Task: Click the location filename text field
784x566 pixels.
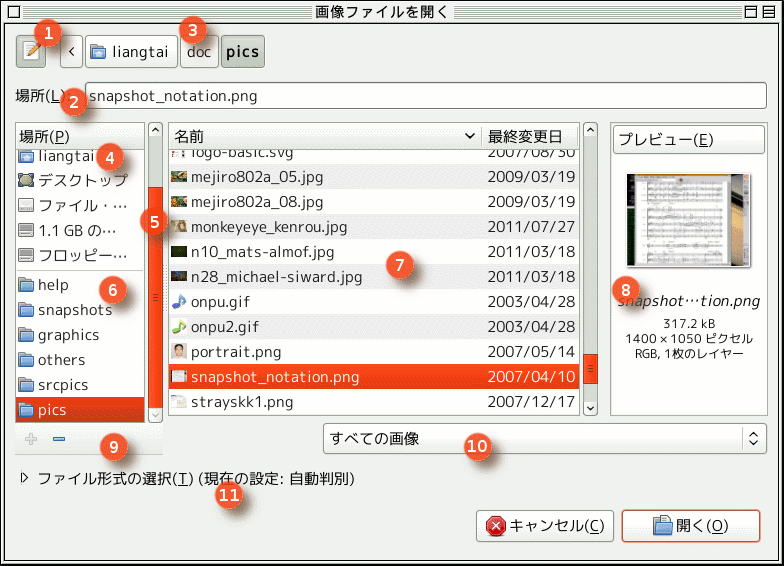Action: pos(426,96)
